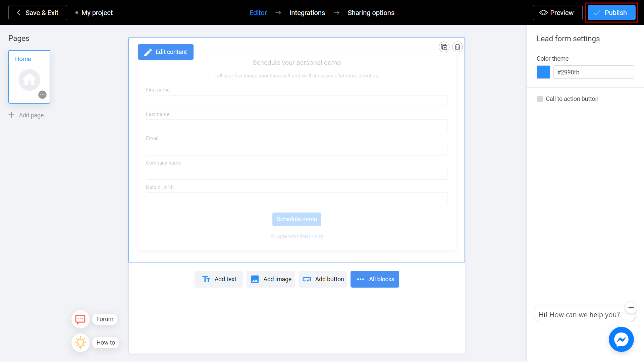Minimize the help chat bubble
The width and height of the screenshot is (644, 362).
pos(631,308)
